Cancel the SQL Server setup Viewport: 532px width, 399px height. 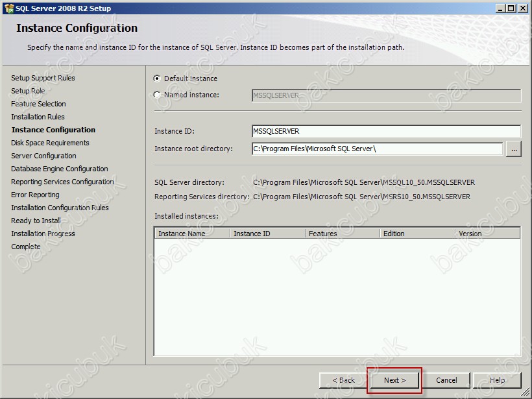[446, 380]
